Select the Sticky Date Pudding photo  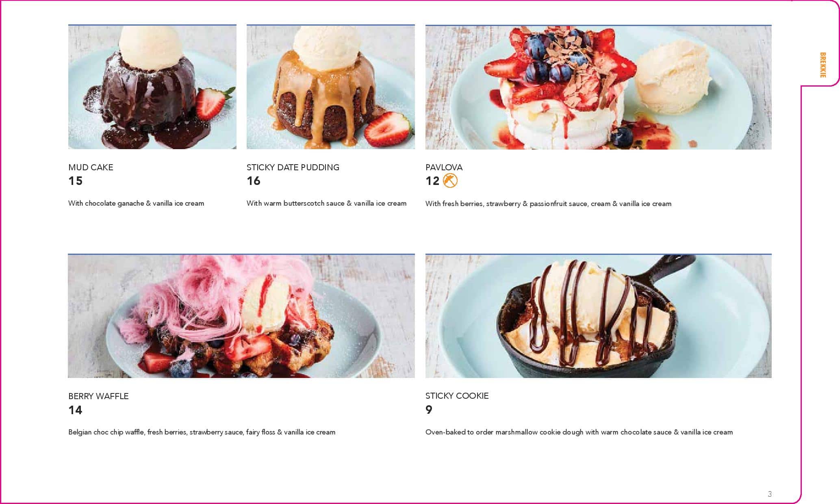click(x=331, y=87)
